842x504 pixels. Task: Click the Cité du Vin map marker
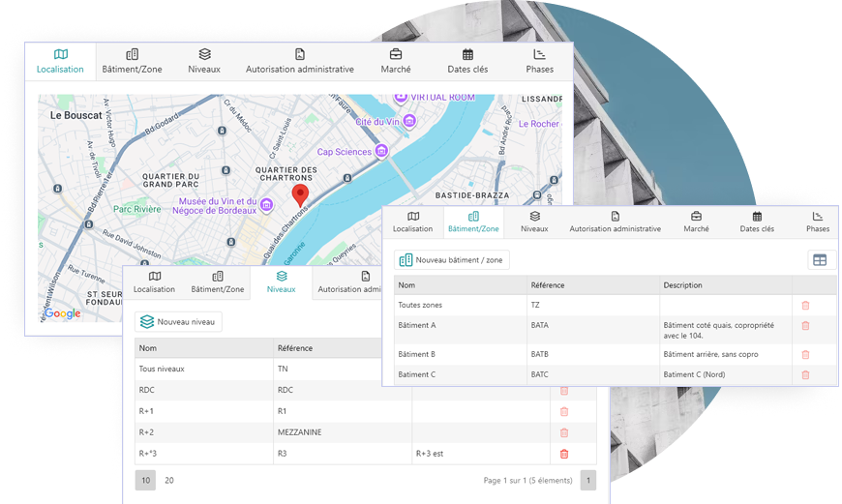tap(409, 121)
